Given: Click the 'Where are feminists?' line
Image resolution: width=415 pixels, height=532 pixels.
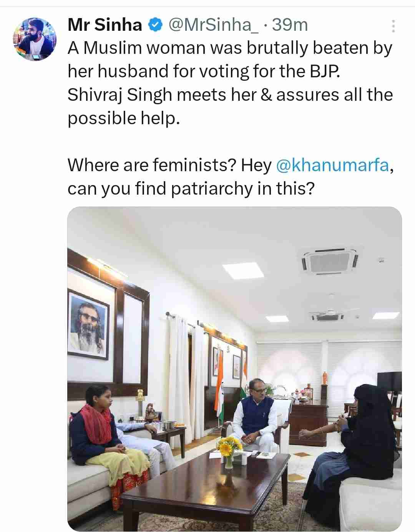Looking at the screenshot, I should point(152,165).
